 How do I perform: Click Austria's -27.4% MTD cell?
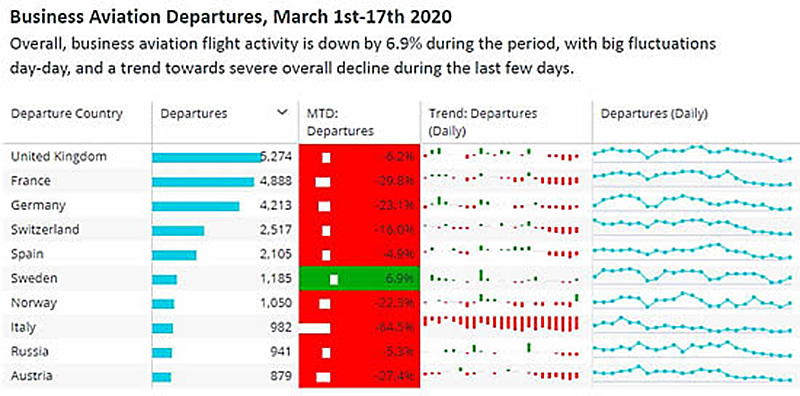coord(359,376)
